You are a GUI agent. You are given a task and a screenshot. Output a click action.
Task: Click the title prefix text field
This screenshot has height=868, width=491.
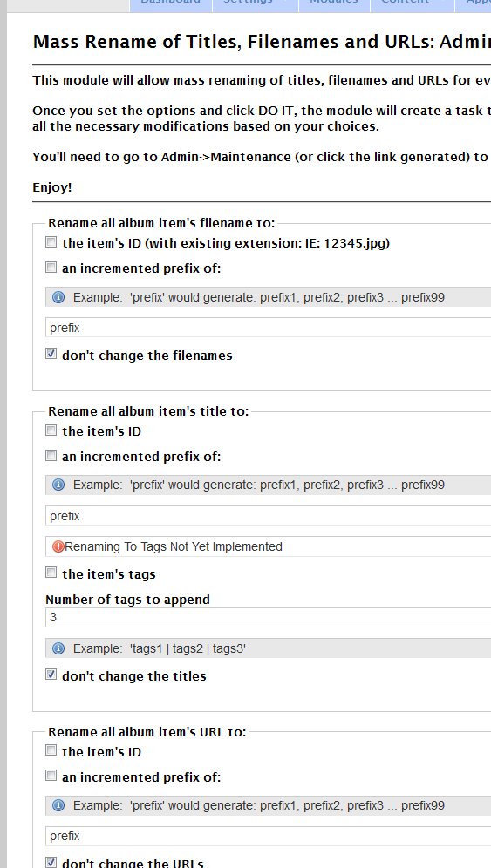(269, 516)
